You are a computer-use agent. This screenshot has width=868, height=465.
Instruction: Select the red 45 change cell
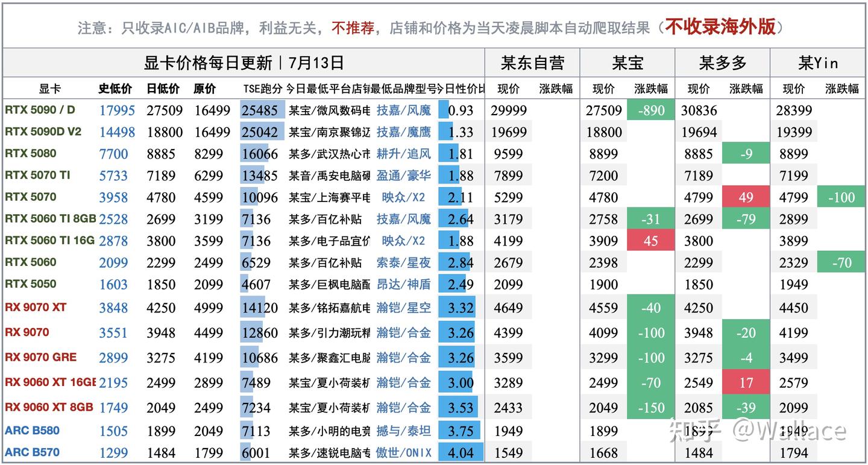click(650, 241)
